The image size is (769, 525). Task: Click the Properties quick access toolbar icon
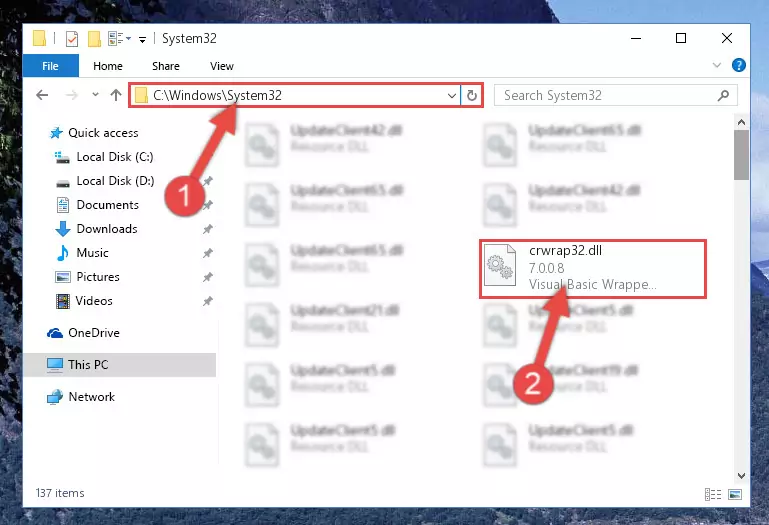[x=72, y=38]
